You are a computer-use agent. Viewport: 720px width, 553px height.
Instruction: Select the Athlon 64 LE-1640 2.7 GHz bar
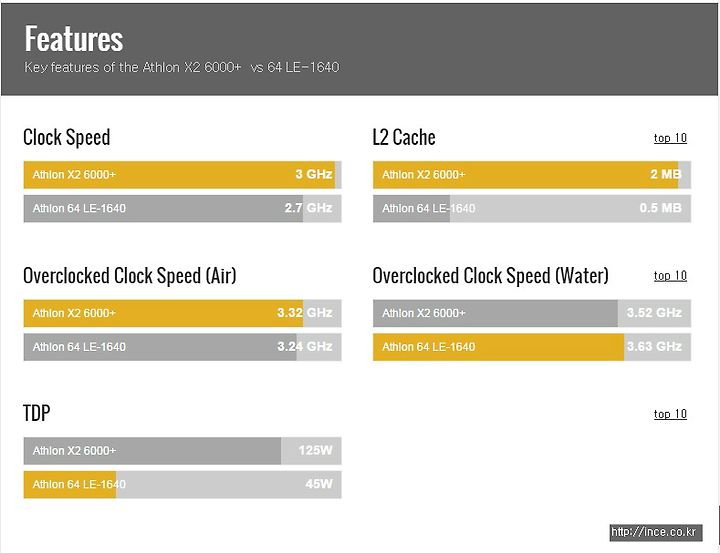click(x=182, y=209)
